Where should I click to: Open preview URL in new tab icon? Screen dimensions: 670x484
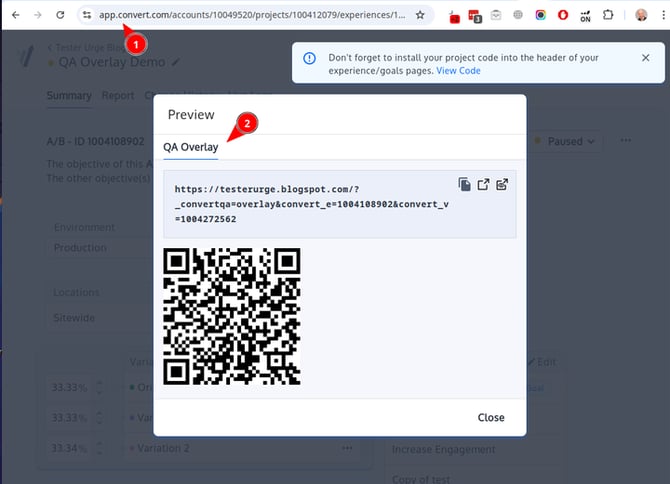[483, 184]
